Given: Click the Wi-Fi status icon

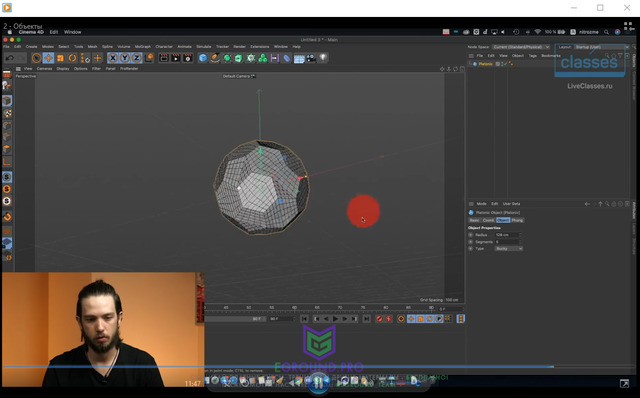Looking at the screenshot, I should point(538,32).
